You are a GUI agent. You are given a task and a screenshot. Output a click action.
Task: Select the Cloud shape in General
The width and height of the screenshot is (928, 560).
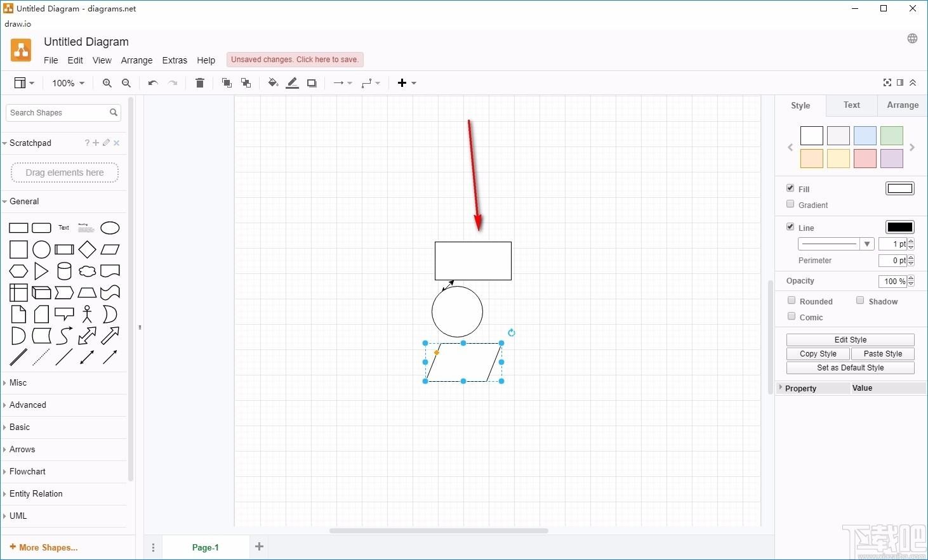coord(87,271)
